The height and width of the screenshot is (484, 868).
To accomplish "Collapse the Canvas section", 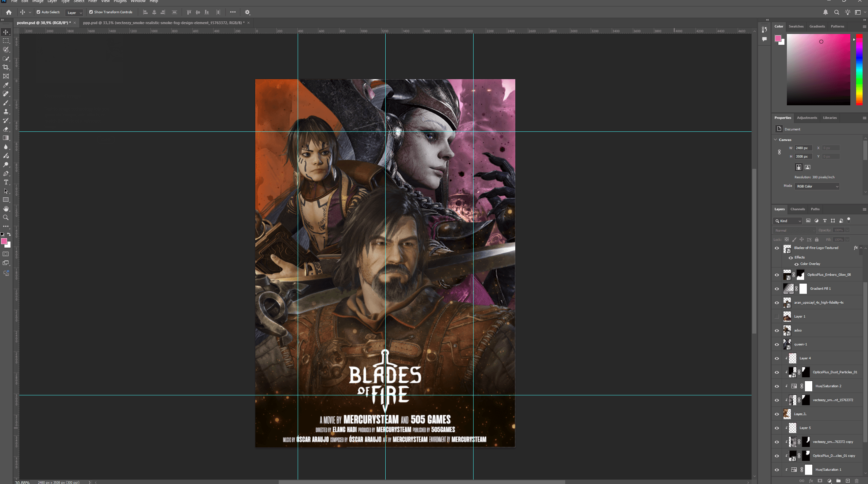I will [776, 140].
